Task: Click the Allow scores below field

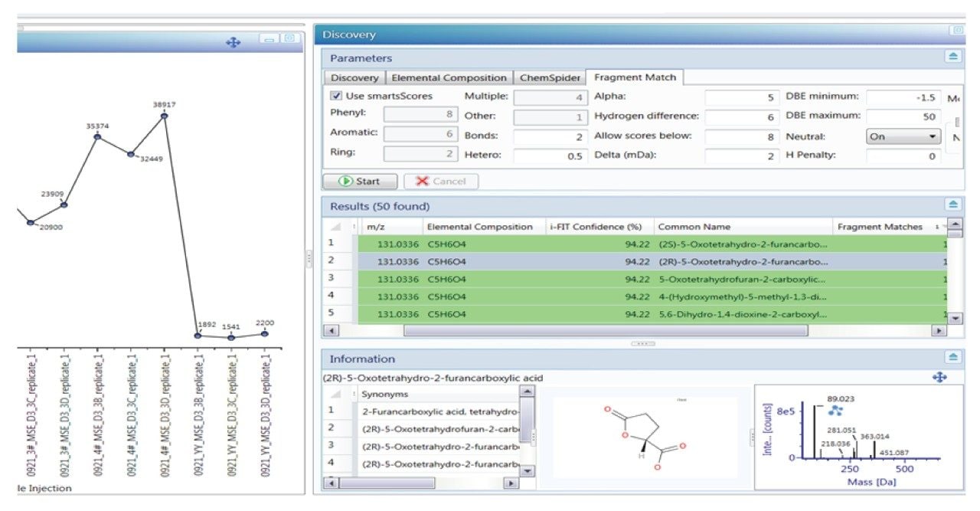Action: [741, 136]
